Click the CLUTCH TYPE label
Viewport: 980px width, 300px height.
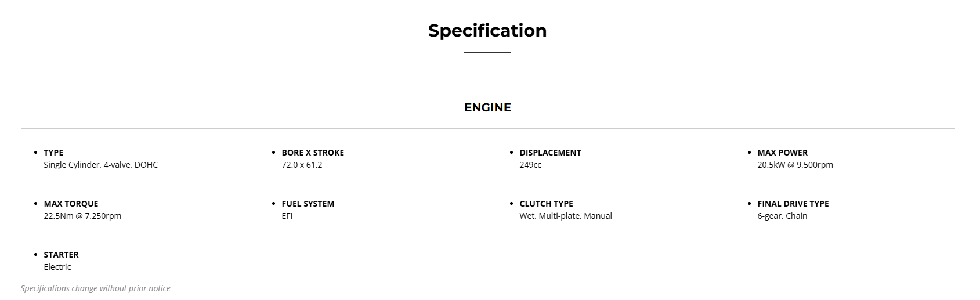tap(546, 204)
